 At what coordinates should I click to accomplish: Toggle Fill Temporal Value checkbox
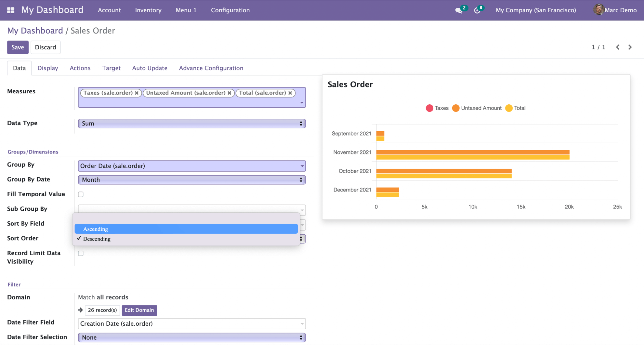(81, 194)
